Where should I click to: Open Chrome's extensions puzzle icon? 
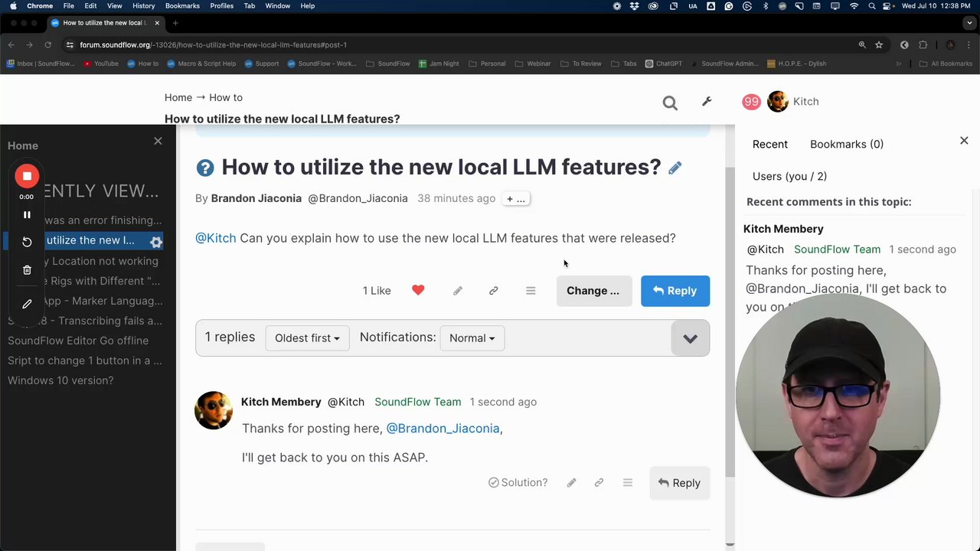coord(923,45)
